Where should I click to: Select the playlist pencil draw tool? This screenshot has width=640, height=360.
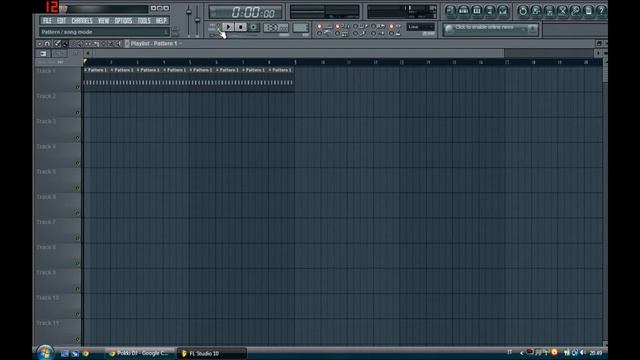pos(58,43)
